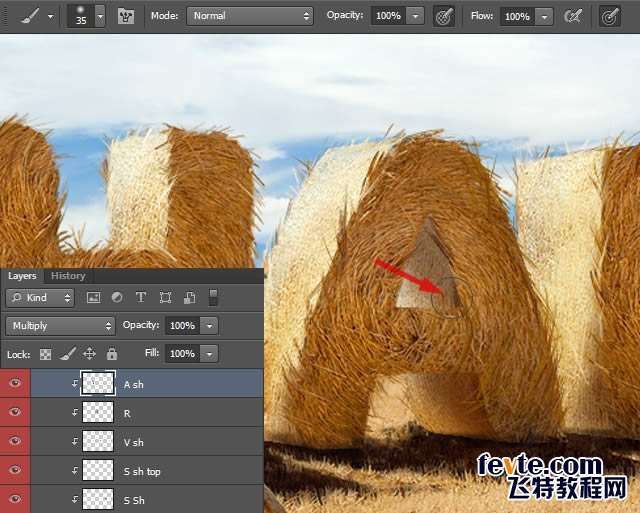The height and width of the screenshot is (513, 640).
Task: Lock image pixels brush icon
Action: point(67,353)
